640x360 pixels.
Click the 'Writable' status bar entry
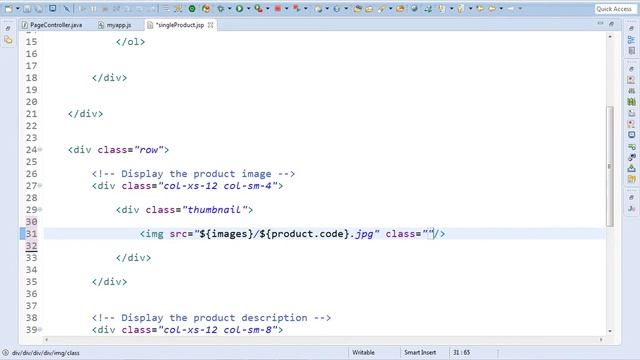pyautogui.click(x=363, y=352)
